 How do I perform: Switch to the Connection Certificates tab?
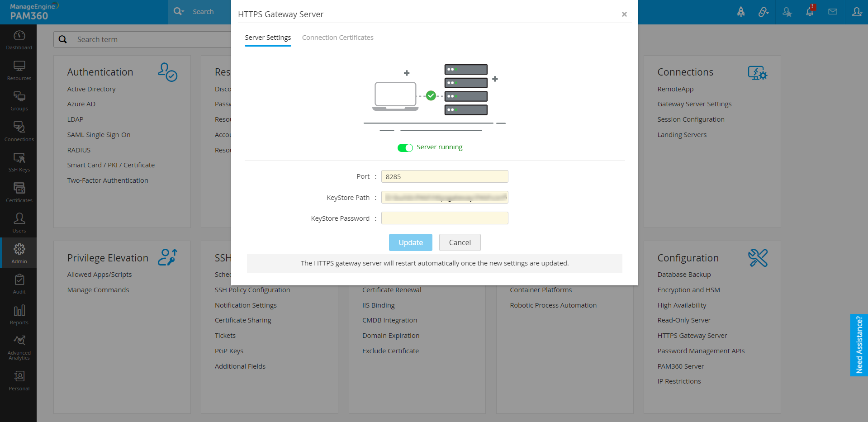tap(337, 37)
